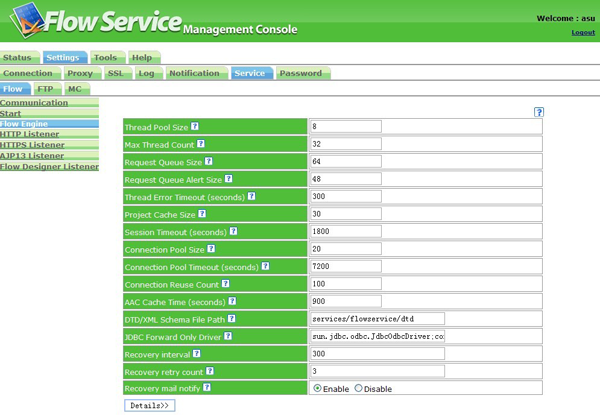
Task: Focus the Project Cache Size field
Action: coord(346,214)
